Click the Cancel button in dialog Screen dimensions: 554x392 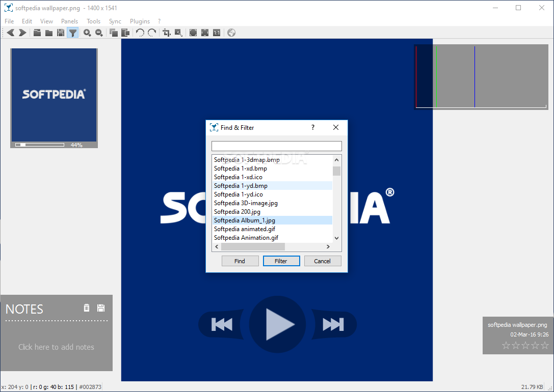(x=323, y=261)
